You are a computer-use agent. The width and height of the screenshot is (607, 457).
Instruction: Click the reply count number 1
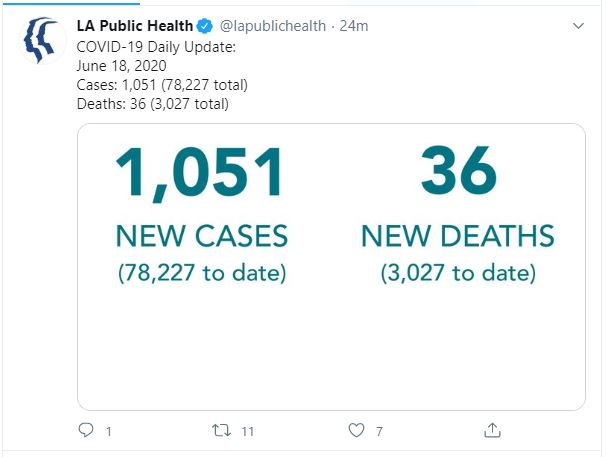coord(109,431)
